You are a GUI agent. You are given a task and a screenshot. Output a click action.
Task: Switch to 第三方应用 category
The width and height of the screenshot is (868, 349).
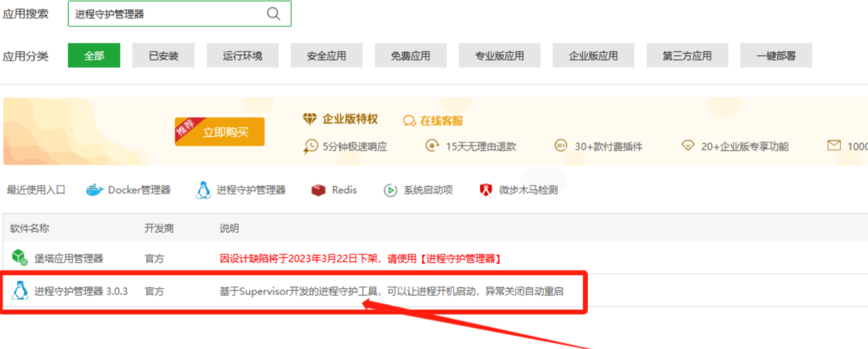click(x=687, y=56)
